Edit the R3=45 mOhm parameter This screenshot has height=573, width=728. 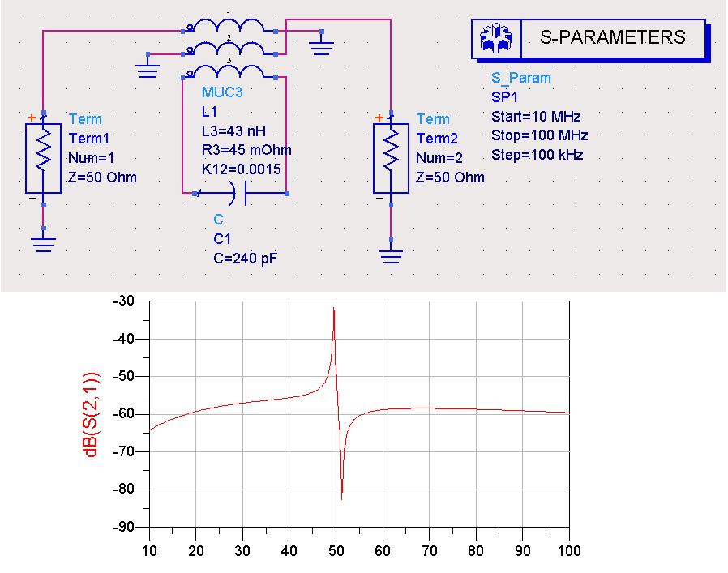click(x=246, y=150)
